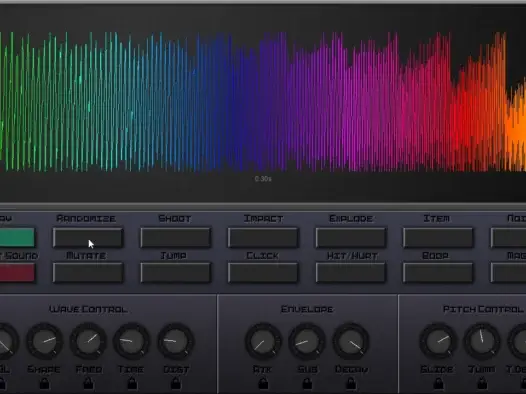Generate a Shoot sound
The image size is (526, 394).
pos(176,238)
